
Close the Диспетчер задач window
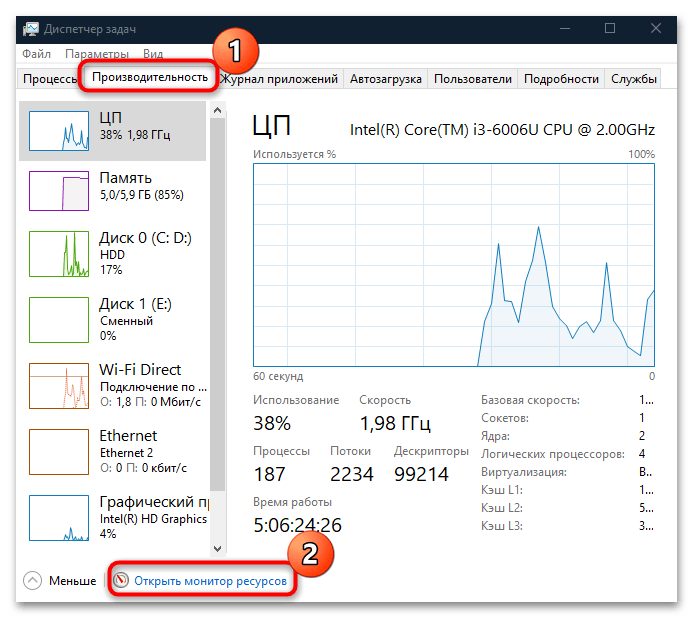tap(656, 29)
